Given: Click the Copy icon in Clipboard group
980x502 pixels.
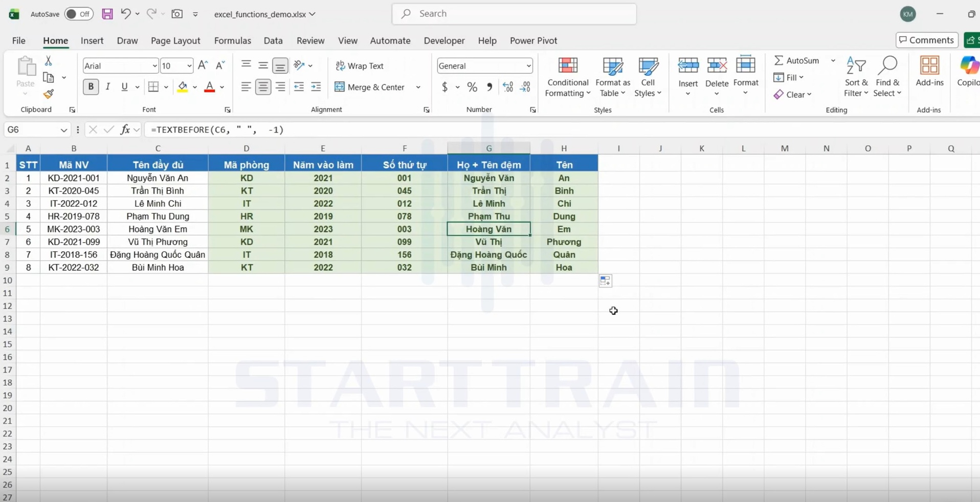Looking at the screenshot, I should tap(49, 77).
